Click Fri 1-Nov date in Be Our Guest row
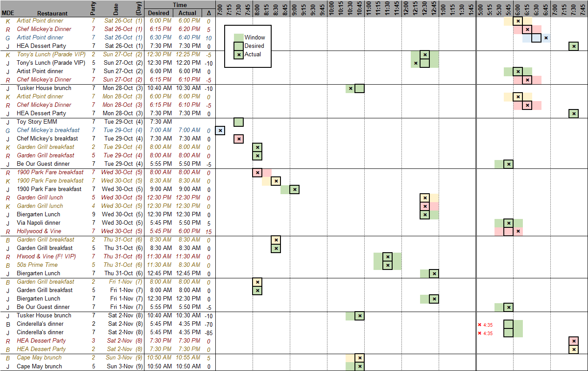 click(x=121, y=307)
